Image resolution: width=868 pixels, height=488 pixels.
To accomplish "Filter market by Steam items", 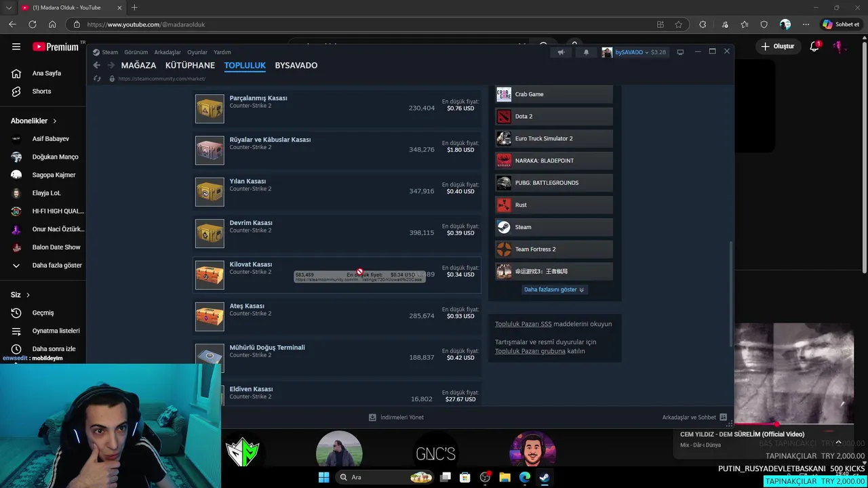I will pos(554,227).
